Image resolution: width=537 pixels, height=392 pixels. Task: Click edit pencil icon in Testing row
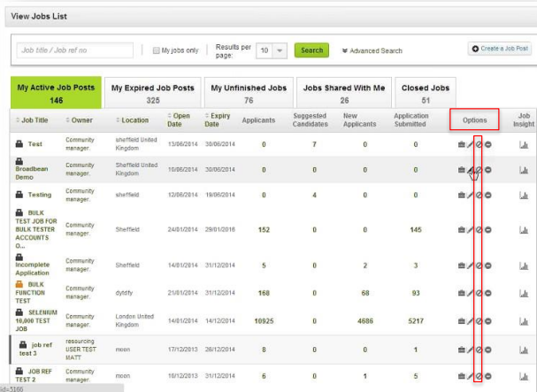(x=471, y=195)
